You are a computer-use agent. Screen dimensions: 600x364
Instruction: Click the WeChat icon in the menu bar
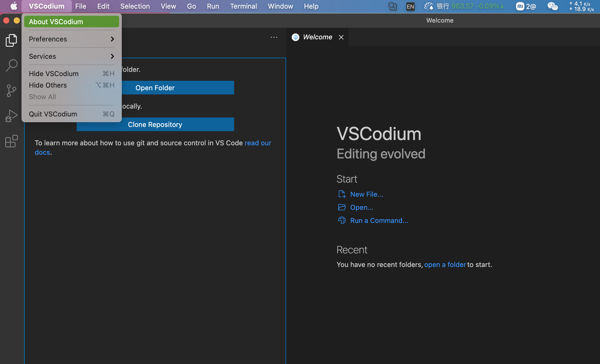click(552, 6)
